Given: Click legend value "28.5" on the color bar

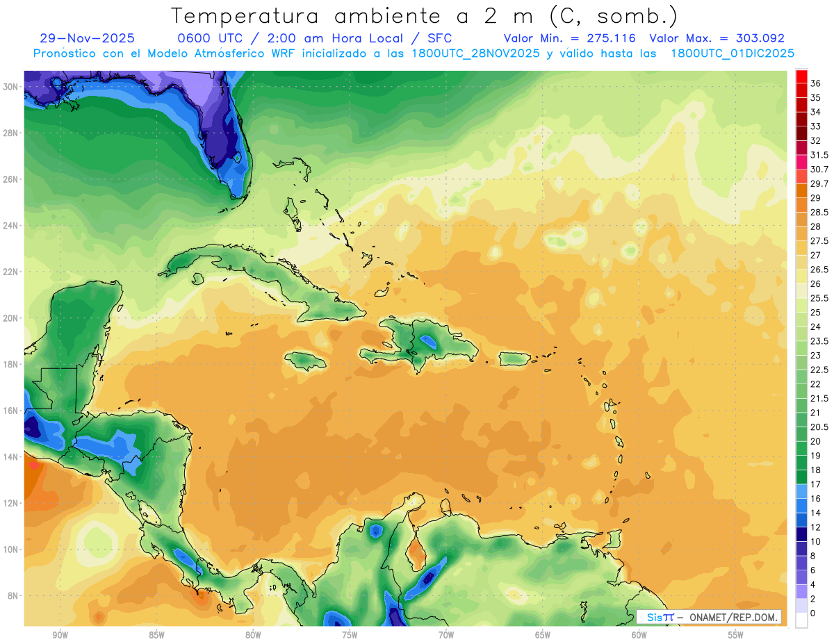Looking at the screenshot, I should point(819,212).
